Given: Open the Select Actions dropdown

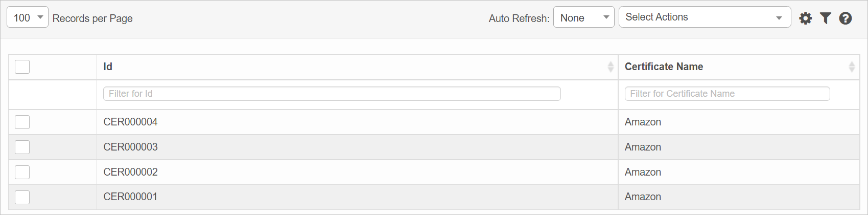Looking at the screenshot, I should click(x=705, y=17).
